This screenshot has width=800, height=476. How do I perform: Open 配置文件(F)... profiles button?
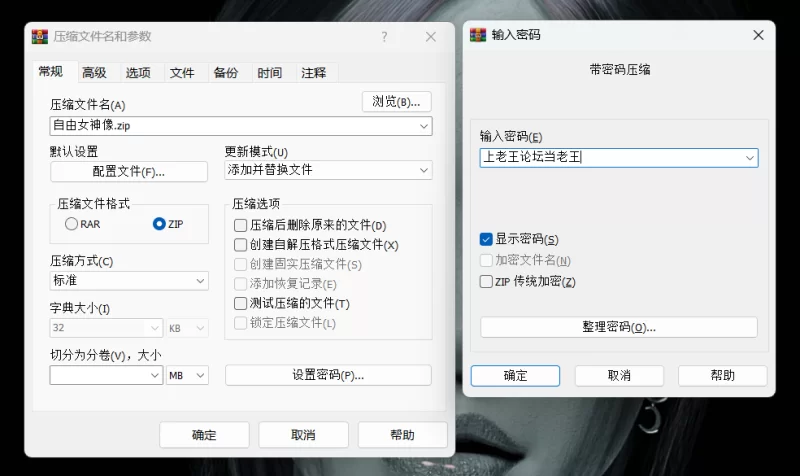(x=129, y=171)
